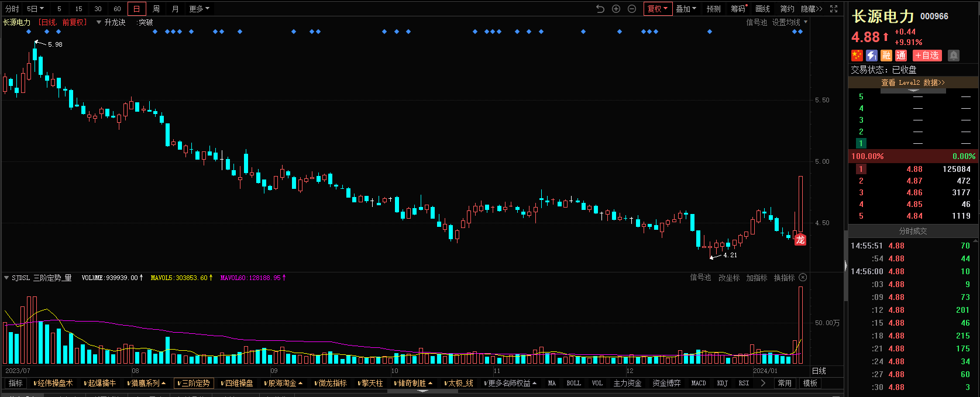Toggle fullscreen chart icon
The image size is (980, 397).
(x=834, y=9)
